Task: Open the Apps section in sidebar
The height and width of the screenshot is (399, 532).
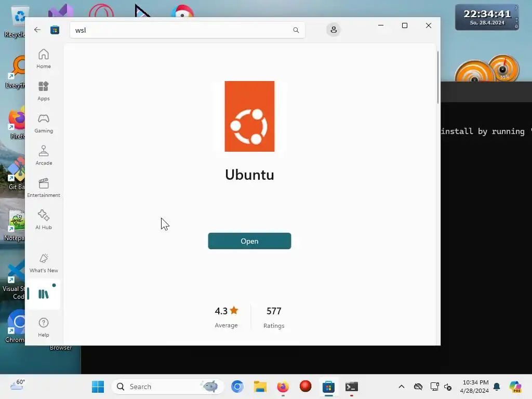Action: (x=44, y=91)
